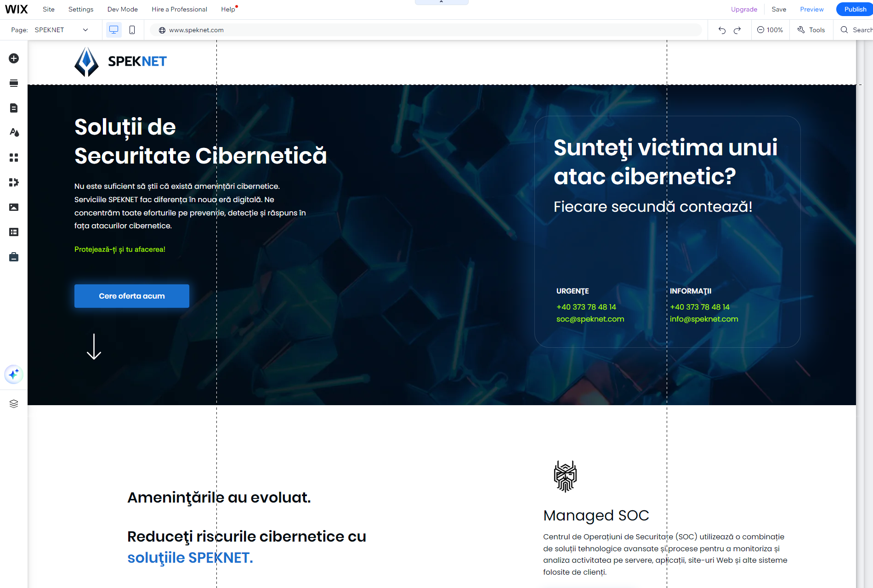873x588 pixels.
Task: Select the Managed SOC heading
Action: 596,515
